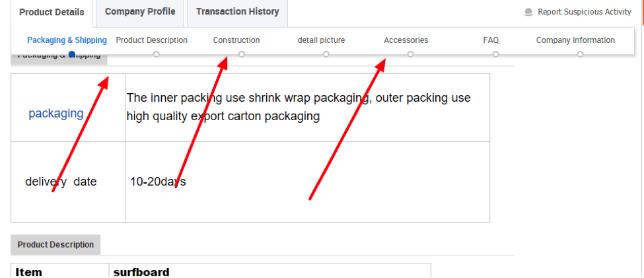
Task: Click the circle marker under detail picture
Action: pos(326,54)
